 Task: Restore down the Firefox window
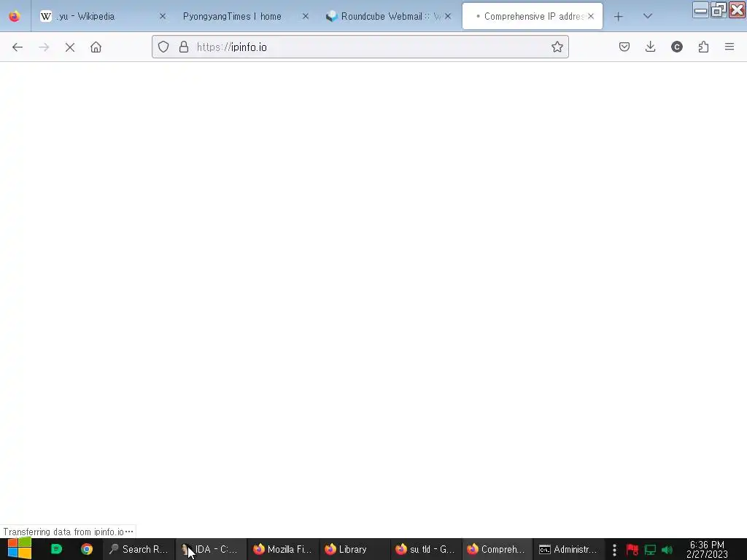point(719,9)
